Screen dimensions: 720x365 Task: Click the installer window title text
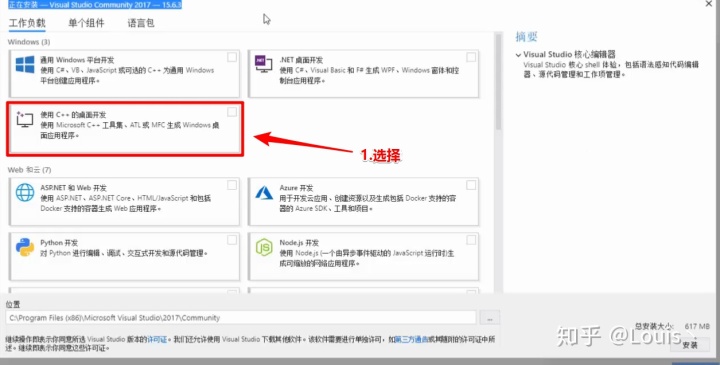[95, 5]
